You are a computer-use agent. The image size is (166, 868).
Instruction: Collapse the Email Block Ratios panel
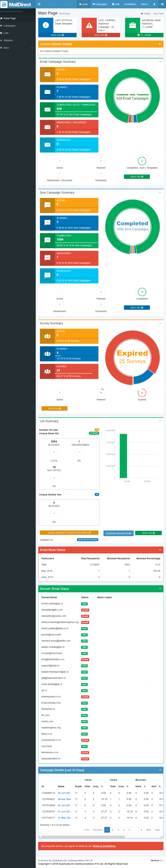click(160, 550)
